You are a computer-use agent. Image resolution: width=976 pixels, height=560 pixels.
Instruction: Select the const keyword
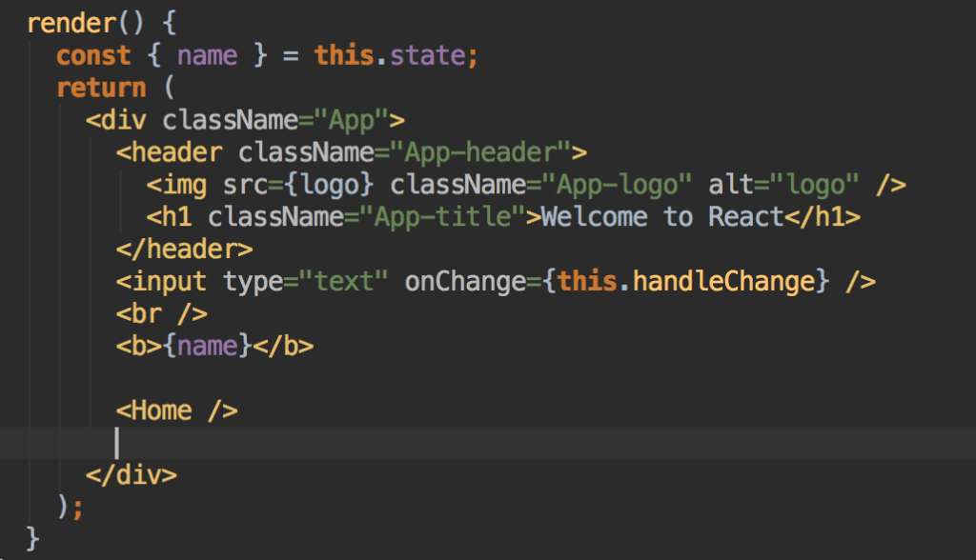92,54
